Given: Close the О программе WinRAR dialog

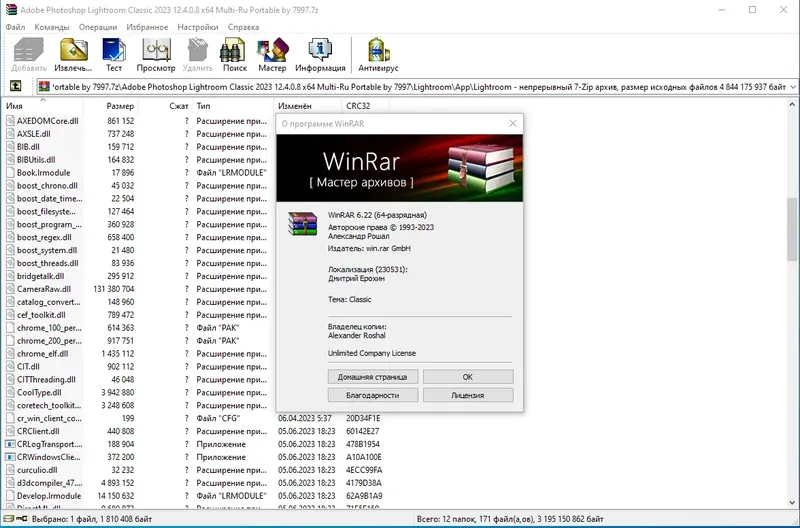Looking at the screenshot, I should [513, 123].
